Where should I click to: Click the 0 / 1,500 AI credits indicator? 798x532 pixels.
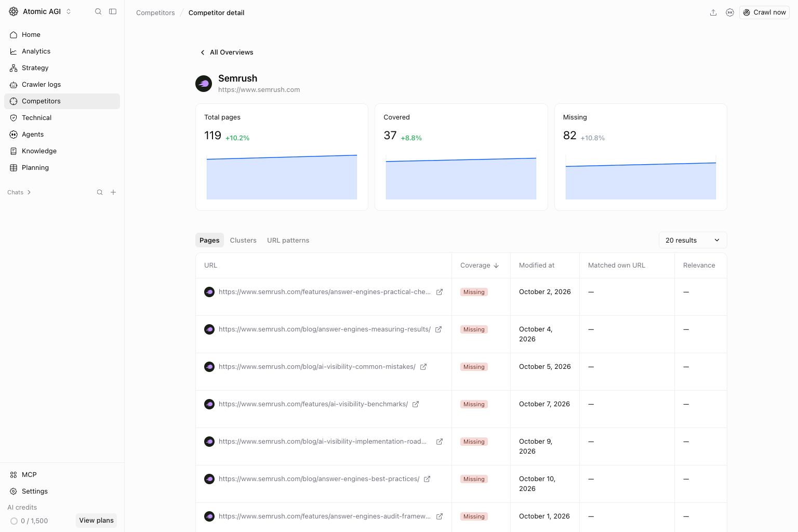point(29,521)
